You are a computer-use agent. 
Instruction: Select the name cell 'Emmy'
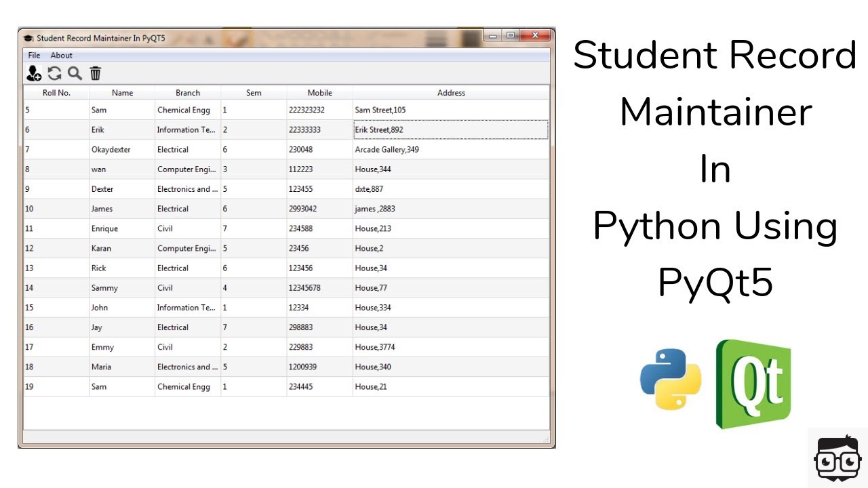pyautogui.click(x=122, y=347)
